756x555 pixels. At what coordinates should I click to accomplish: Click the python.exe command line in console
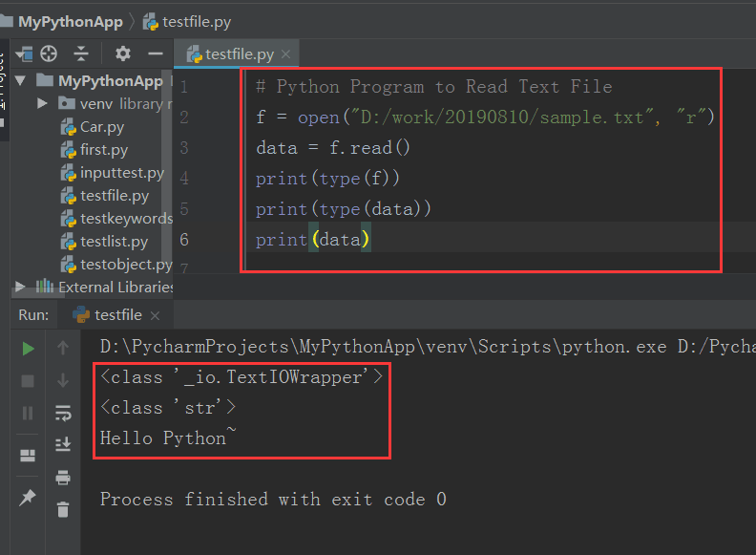click(428, 347)
